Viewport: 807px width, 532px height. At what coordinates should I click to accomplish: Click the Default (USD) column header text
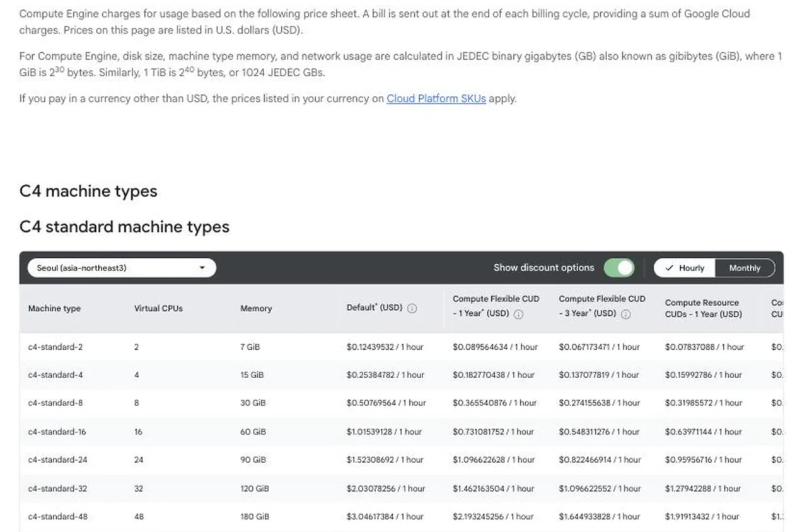tap(374, 308)
